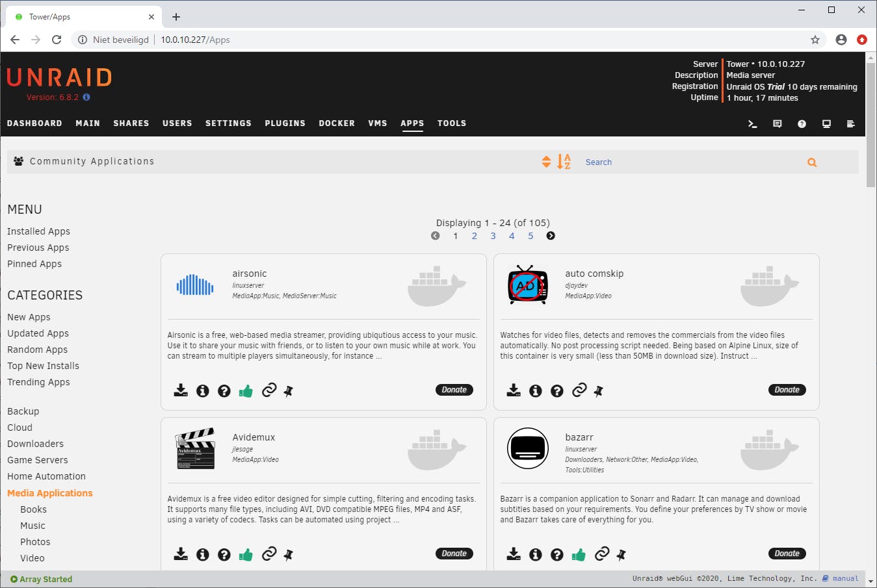This screenshot has height=588, width=877.
Task: Open the project link icon for auto comskip
Action: (x=579, y=390)
